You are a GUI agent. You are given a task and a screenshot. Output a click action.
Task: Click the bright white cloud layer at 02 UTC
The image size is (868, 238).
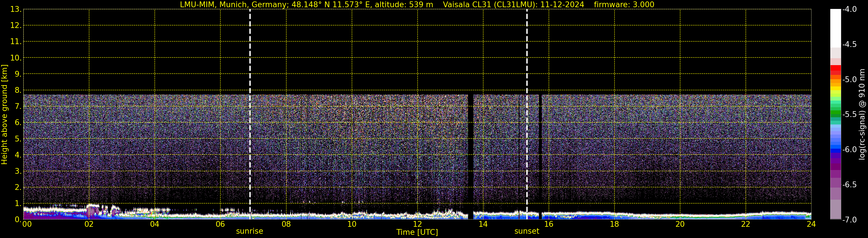(92, 206)
